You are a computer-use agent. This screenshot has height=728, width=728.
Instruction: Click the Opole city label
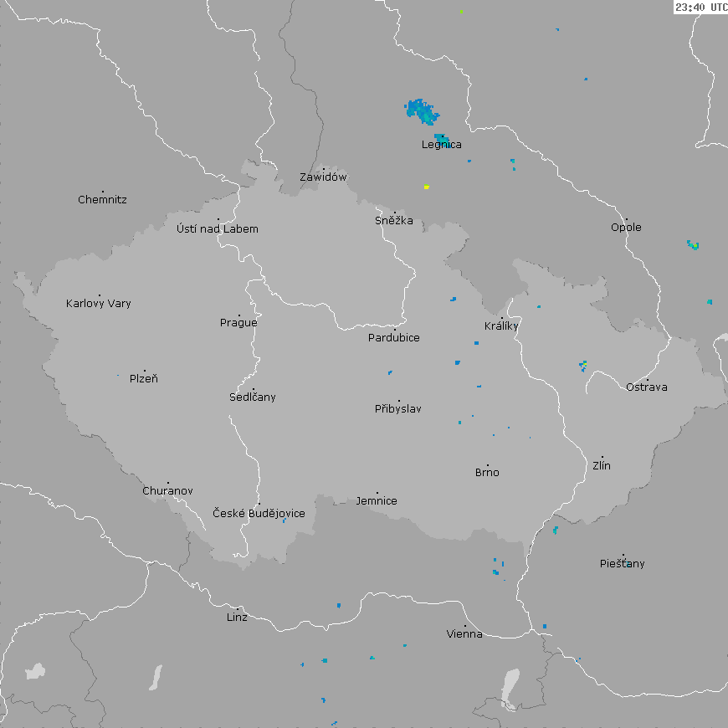pos(626,228)
